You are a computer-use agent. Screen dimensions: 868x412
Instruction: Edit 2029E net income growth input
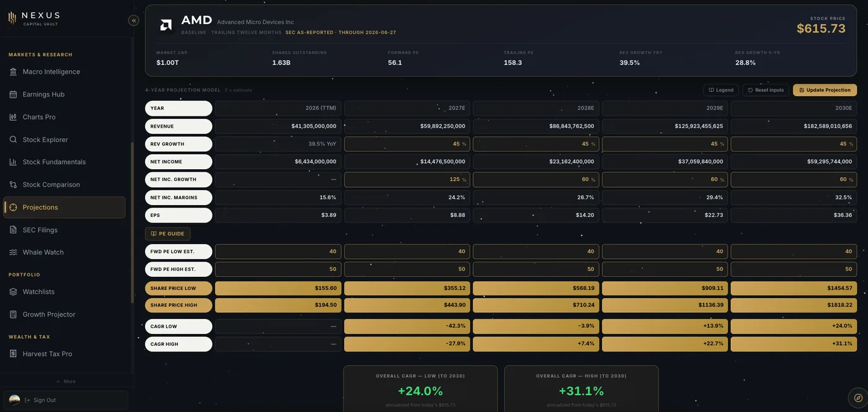tap(665, 180)
